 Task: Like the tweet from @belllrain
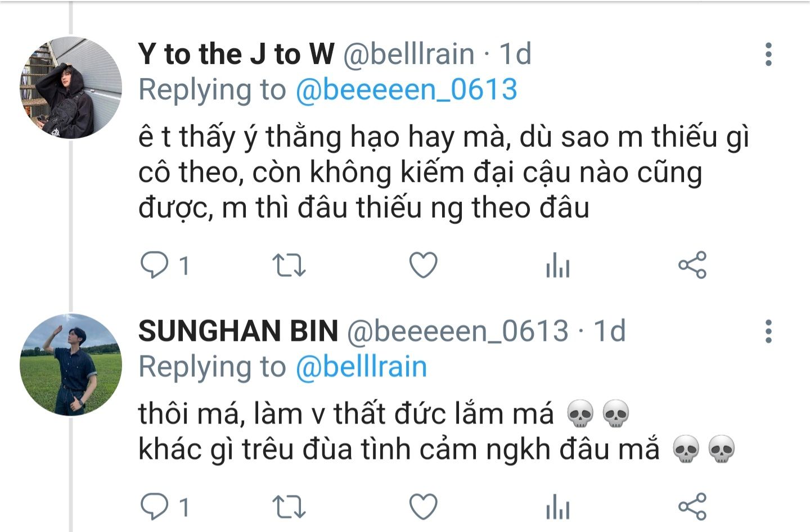(x=423, y=265)
